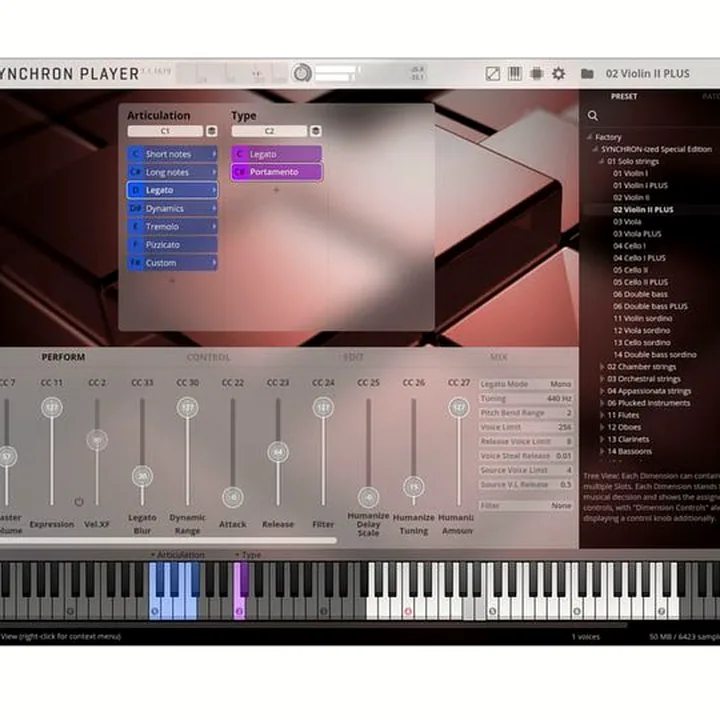720x720 pixels.
Task: Expand the Tremolo slot arrow
Action: point(214,226)
